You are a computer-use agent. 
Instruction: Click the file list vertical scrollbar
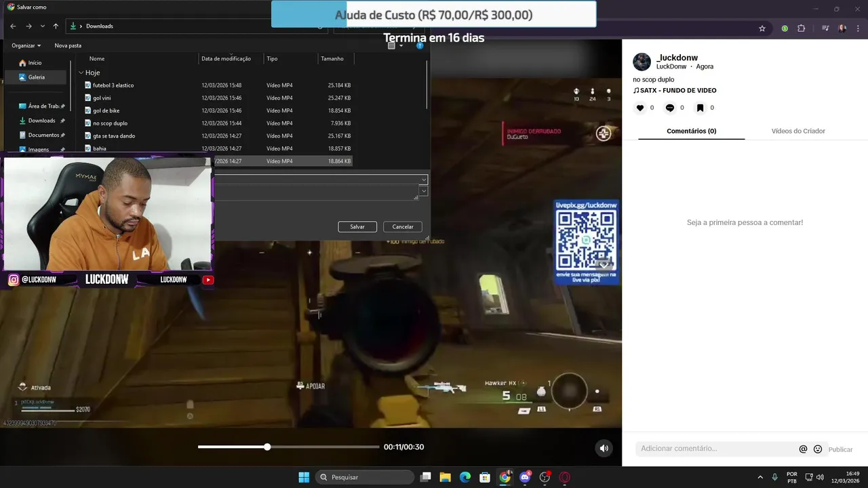tap(427, 85)
